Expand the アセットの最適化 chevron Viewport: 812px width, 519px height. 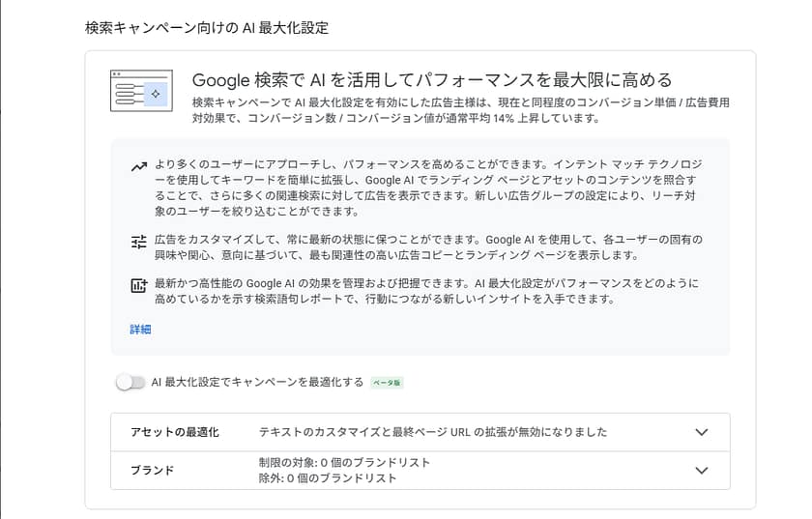click(x=702, y=432)
